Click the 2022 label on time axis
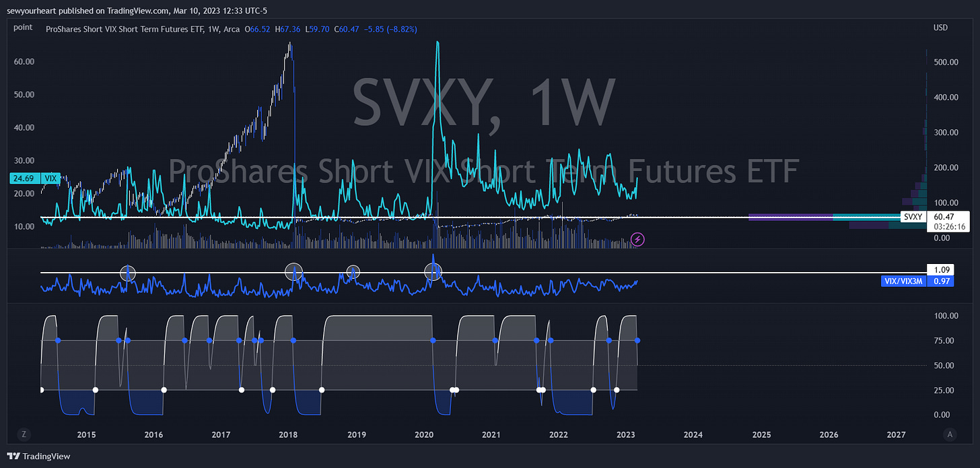Viewport: 980px width, 468px height. [559, 434]
